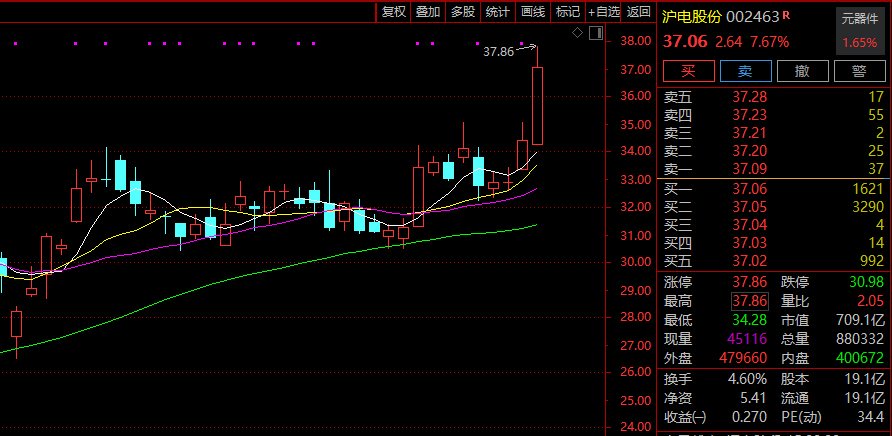Screen dimensions: 892x436
Task: Click the diamond icon above the chart
Action: pyautogui.click(x=577, y=33)
